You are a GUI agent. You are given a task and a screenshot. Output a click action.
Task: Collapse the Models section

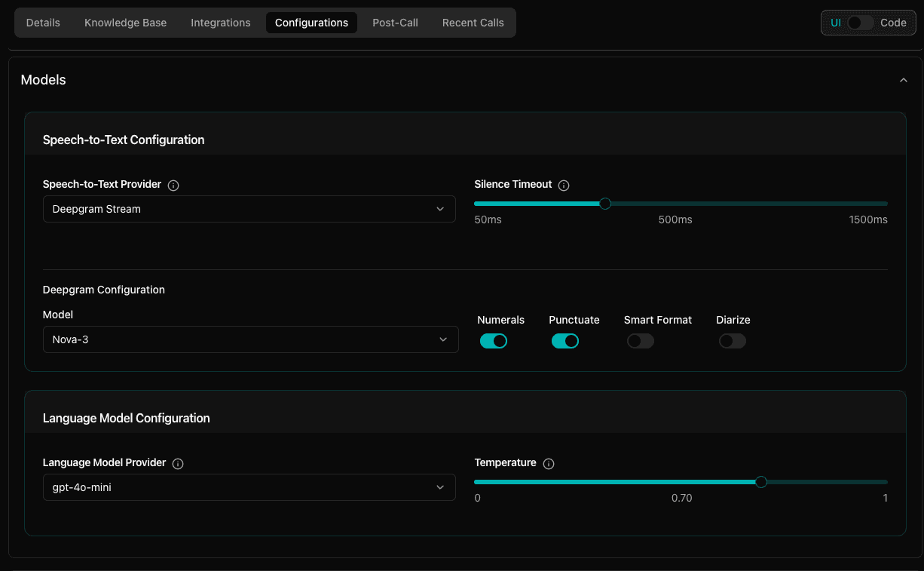tap(904, 78)
